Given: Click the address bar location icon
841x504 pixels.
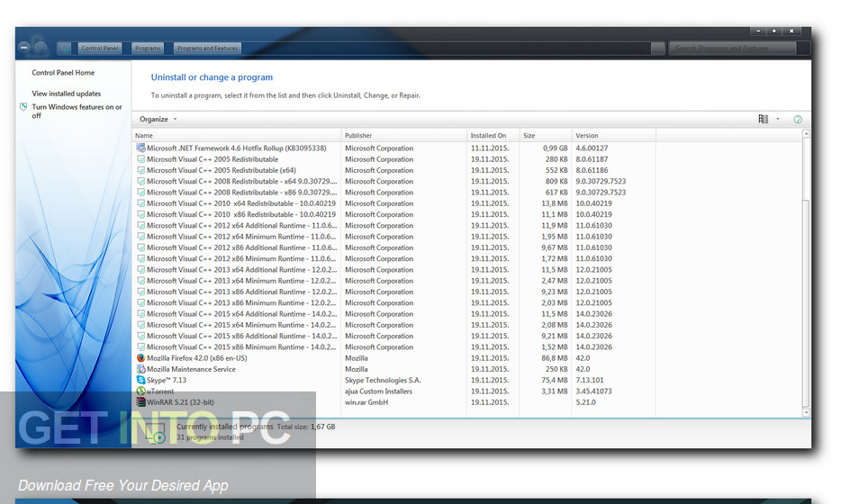Looking at the screenshot, I should 64,49.
